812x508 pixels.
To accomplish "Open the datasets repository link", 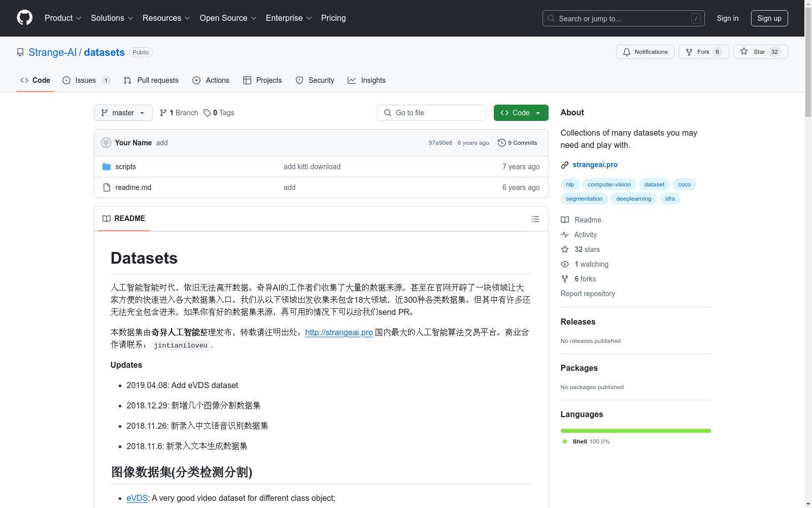I will pyautogui.click(x=104, y=52).
